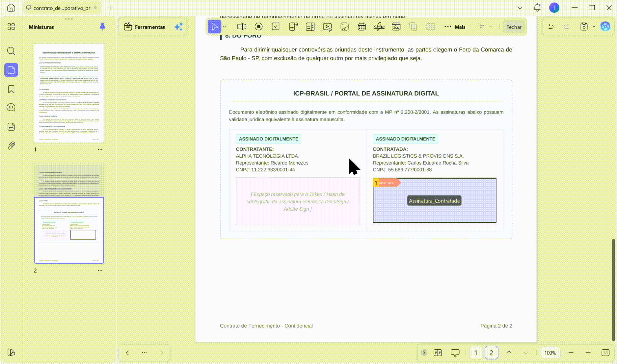Toggle two-page reading view
Image resolution: width=617 pixels, height=364 pixels.
point(438,352)
